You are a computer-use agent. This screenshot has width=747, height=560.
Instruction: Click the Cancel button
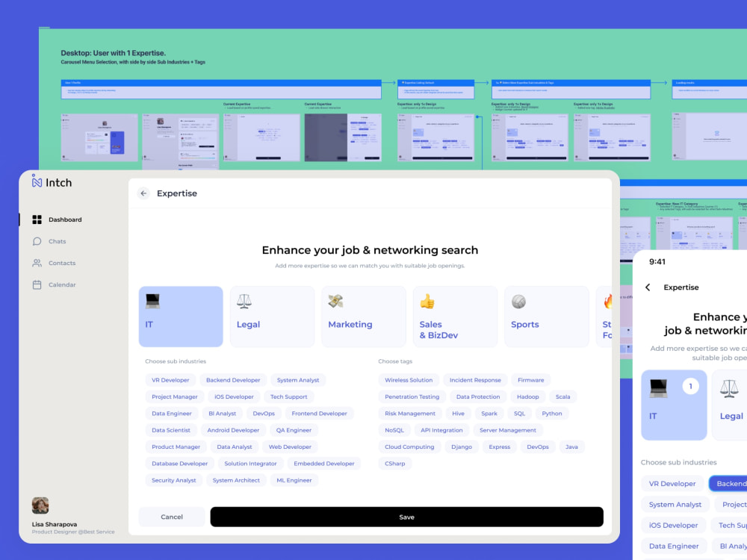click(172, 517)
